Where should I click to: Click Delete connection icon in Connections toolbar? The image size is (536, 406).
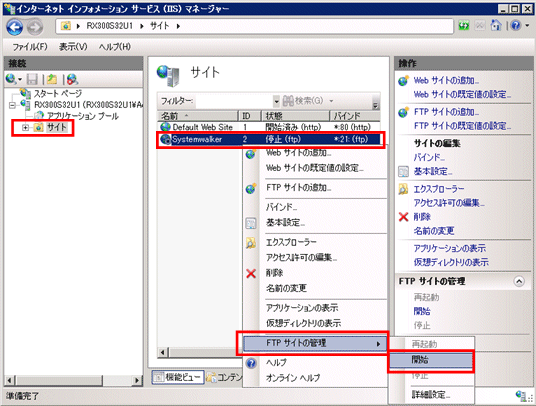(72, 79)
